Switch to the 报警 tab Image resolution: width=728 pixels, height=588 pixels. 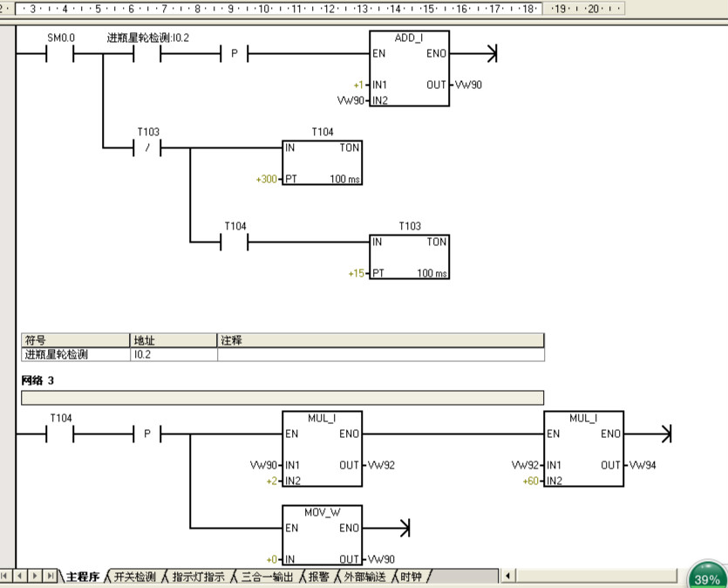(317, 577)
